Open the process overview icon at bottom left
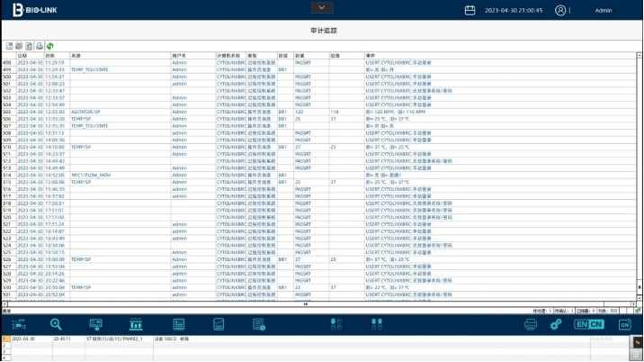This screenshot has width=644, height=362. (x=17, y=324)
